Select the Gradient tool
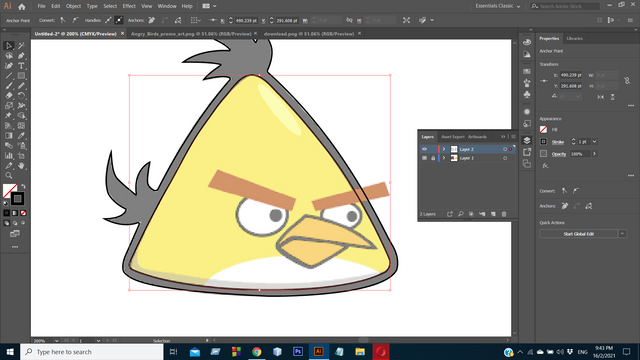 click(x=9, y=136)
